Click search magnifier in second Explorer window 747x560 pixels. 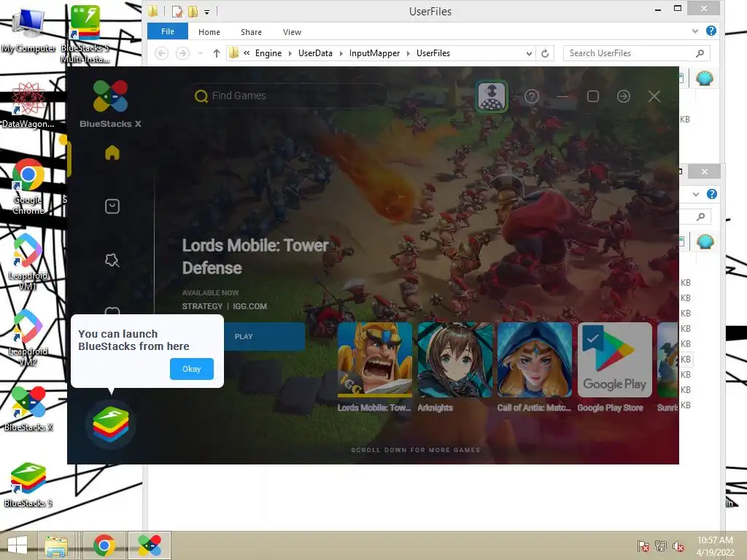point(700,217)
